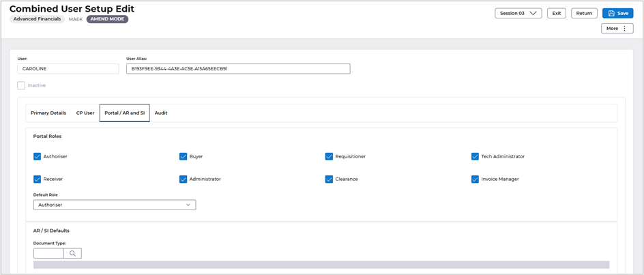Uncheck the Administrator portal role
Screen dimensions: 644x275
(x=184, y=179)
